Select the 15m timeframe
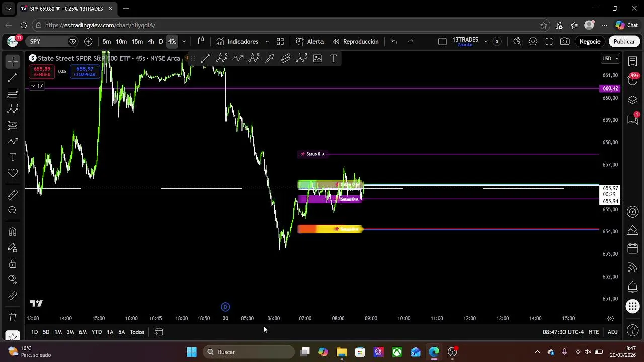644x362 pixels. tap(137, 42)
